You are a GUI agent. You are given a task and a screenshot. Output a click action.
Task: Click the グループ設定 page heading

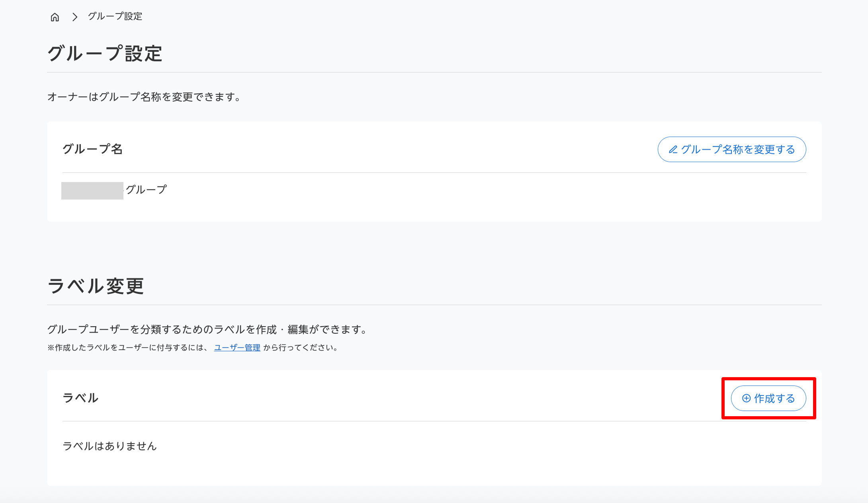105,53
